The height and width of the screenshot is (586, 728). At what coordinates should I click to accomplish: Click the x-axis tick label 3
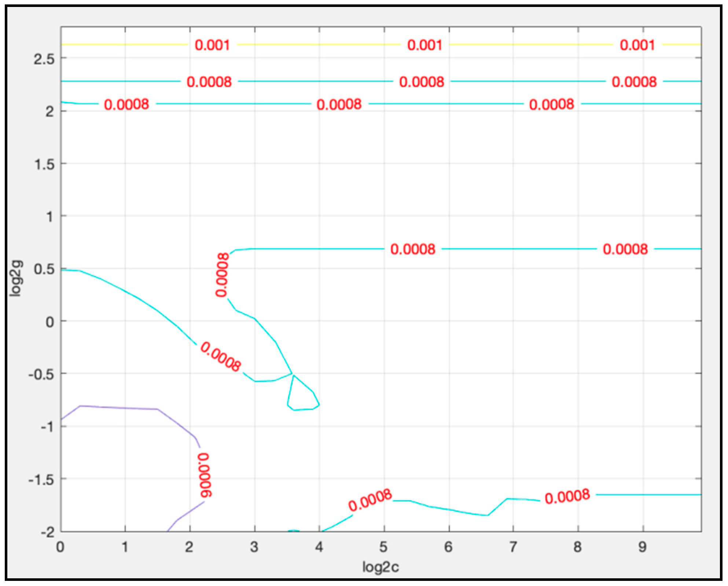point(254,547)
